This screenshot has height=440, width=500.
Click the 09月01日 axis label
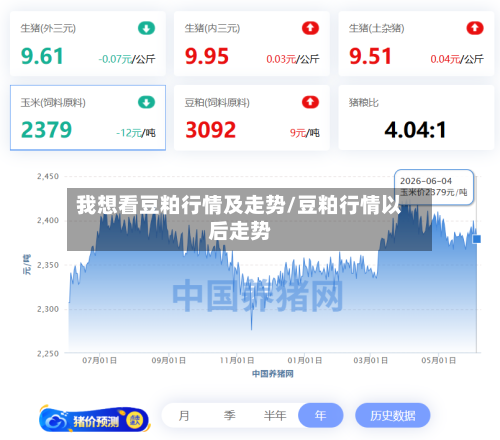(169, 361)
